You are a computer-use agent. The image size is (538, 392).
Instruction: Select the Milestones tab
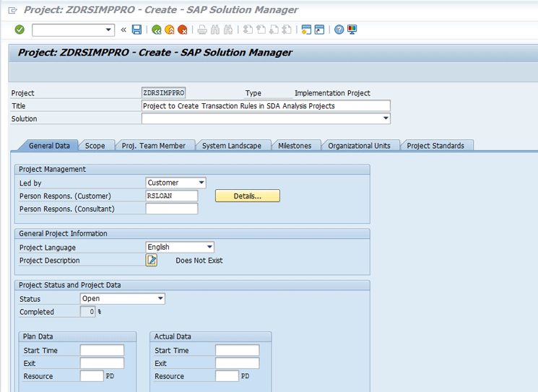click(295, 146)
